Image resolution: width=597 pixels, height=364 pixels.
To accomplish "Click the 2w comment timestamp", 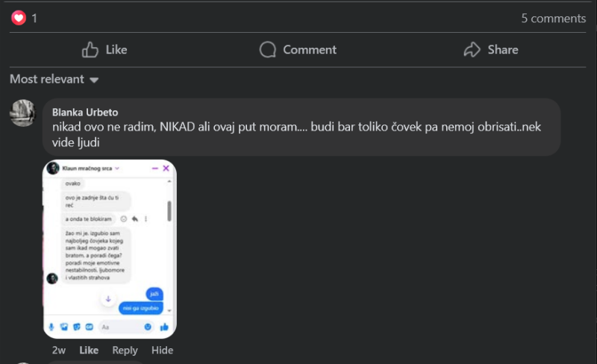I will (x=59, y=351).
